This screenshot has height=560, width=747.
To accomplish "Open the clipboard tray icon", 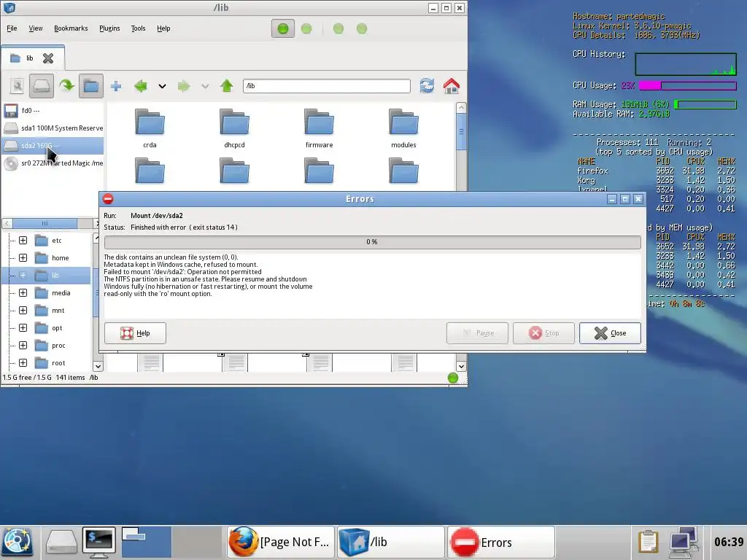I will point(649,542).
